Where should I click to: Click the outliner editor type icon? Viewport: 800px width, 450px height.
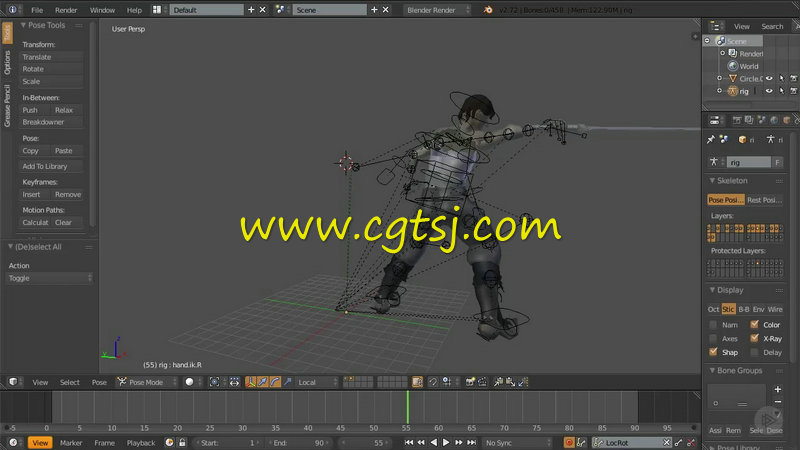coord(715,26)
